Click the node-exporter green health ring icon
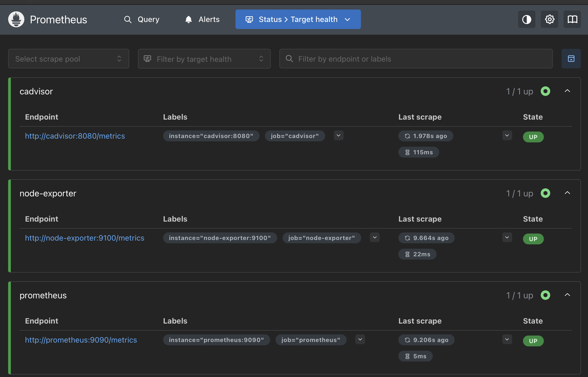 [545, 193]
